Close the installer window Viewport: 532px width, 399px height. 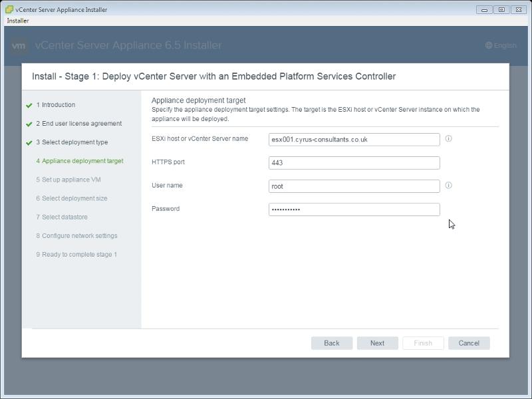519,10
